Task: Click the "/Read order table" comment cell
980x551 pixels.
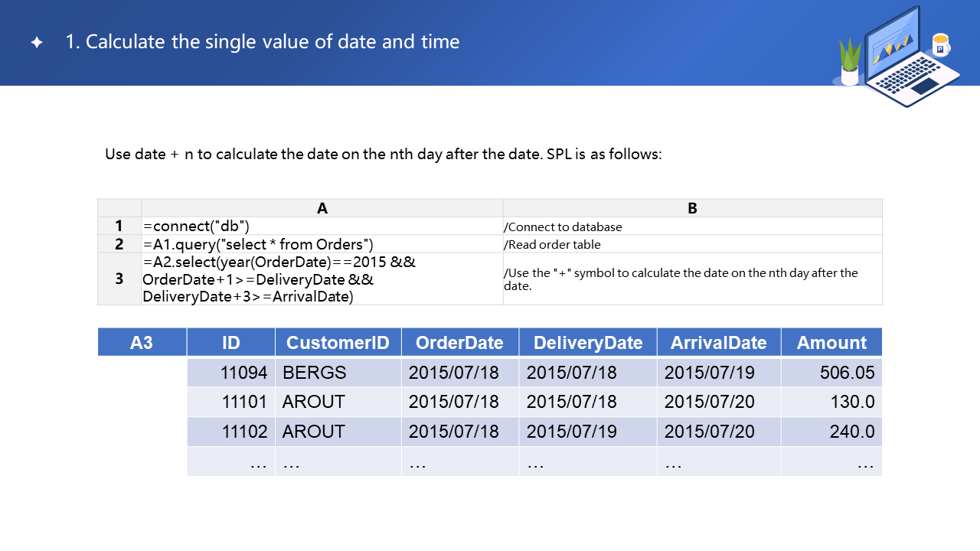Action: (x=692, y=244)
